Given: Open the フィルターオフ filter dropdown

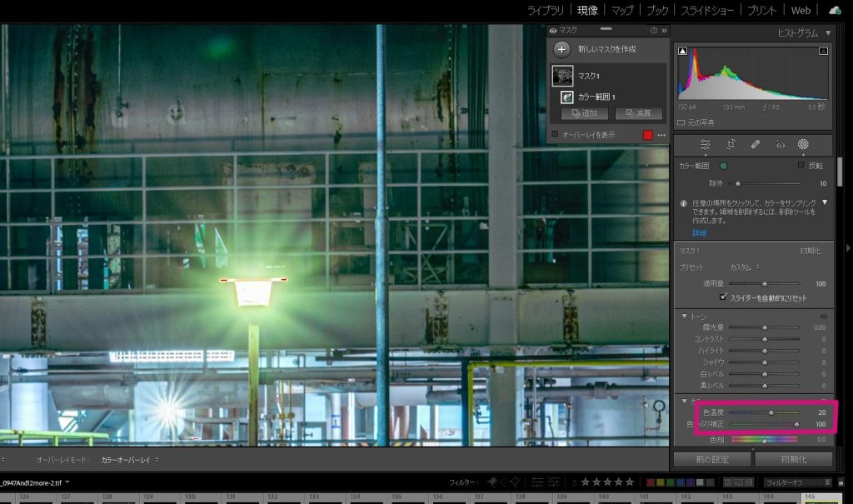Looking at the screenshot, I should [797, 482].
